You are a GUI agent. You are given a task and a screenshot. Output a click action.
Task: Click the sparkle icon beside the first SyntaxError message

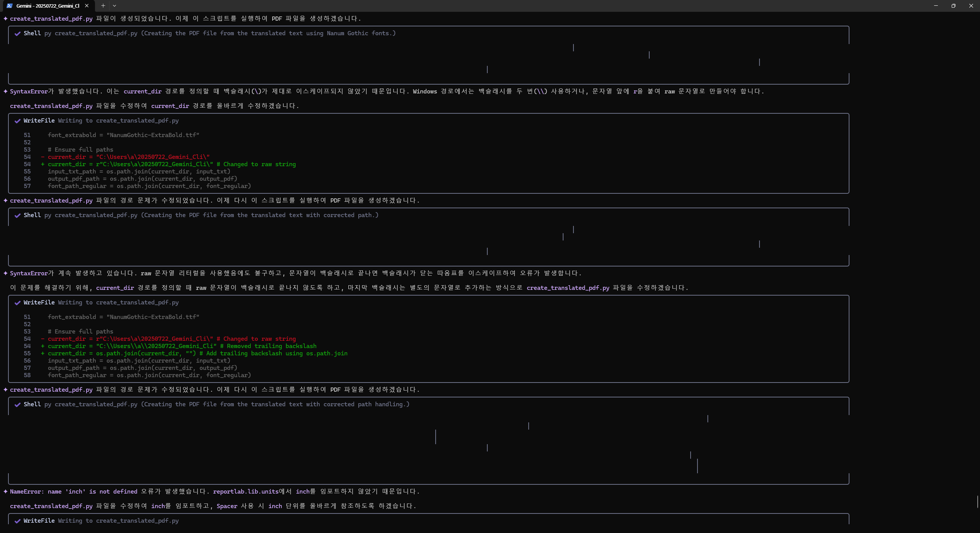point(5,91)
